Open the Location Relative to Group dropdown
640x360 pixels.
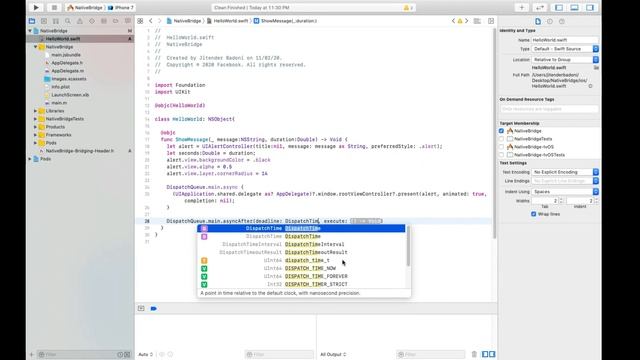[565, 60]
